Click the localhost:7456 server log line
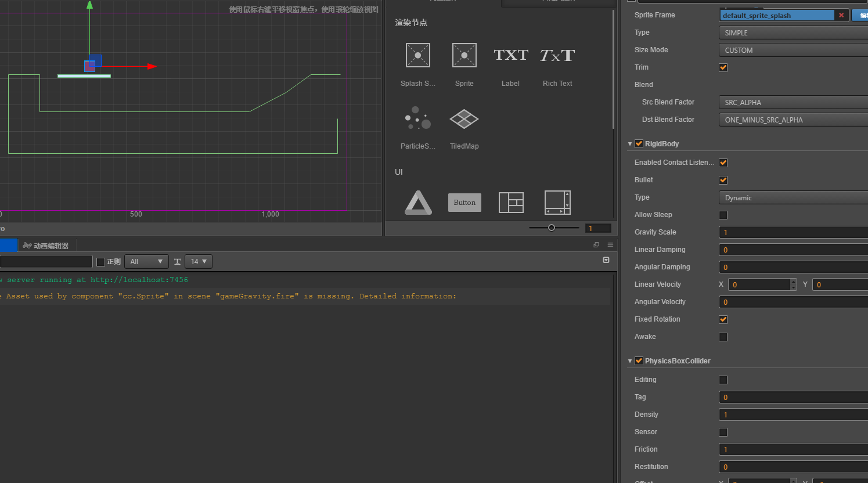The height and width of the screenshot is (483, 868). coord(95,280)
